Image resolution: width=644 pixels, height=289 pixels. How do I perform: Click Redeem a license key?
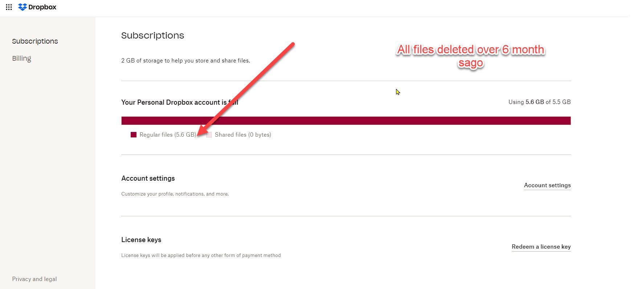(541, 247)
